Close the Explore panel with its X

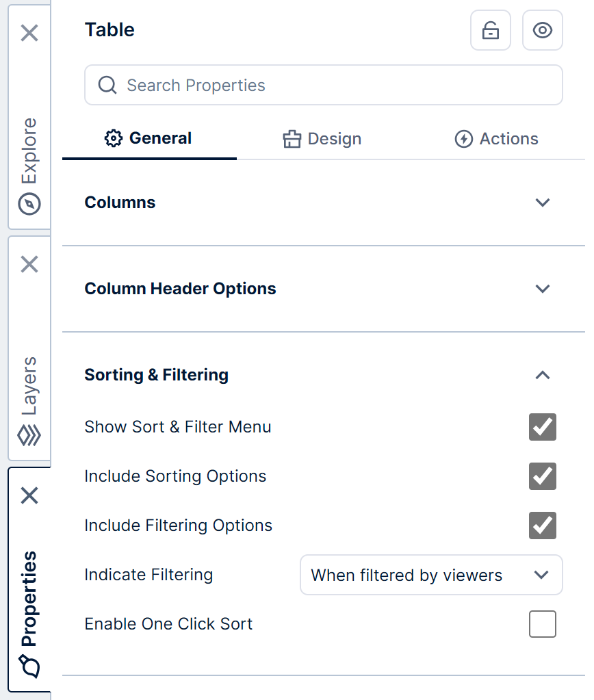coord(29,33)
